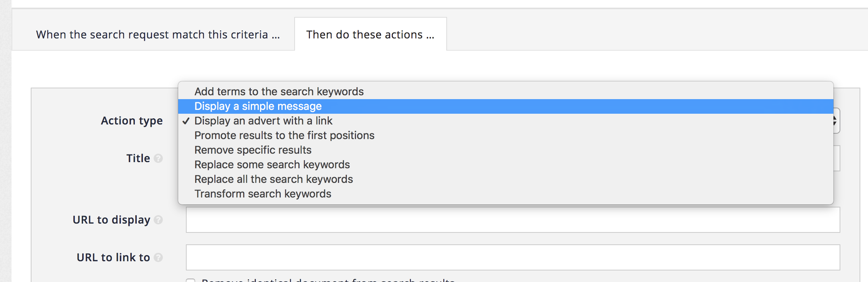Click the help icon beside URL to link to
Screen dimensions: 868x282
159,257
